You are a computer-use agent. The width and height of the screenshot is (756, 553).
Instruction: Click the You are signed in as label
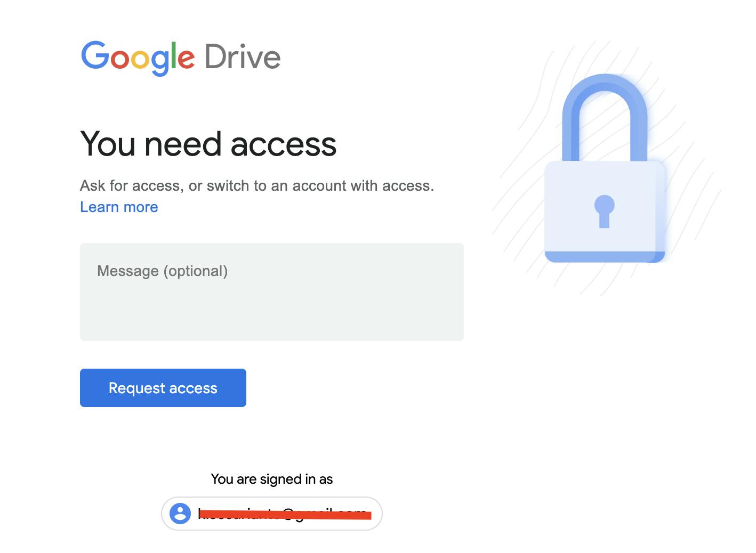[x=272, y=479]
